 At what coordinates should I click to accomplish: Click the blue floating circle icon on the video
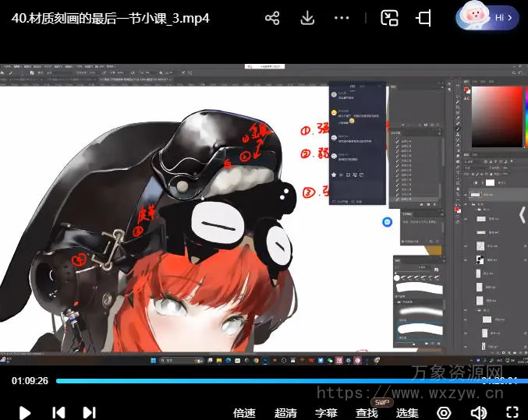(387, 222)
